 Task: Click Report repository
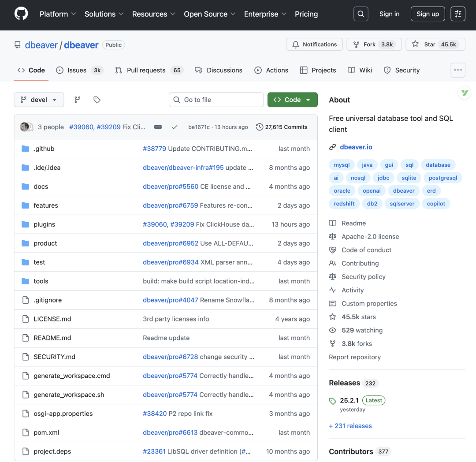pos(354,357)
